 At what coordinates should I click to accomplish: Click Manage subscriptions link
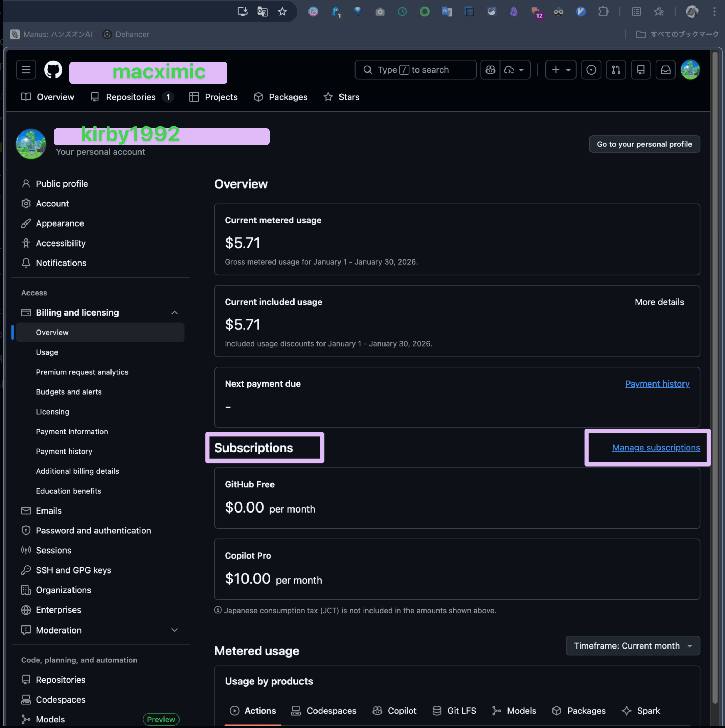pyautogui.click(x=656, y=448)
